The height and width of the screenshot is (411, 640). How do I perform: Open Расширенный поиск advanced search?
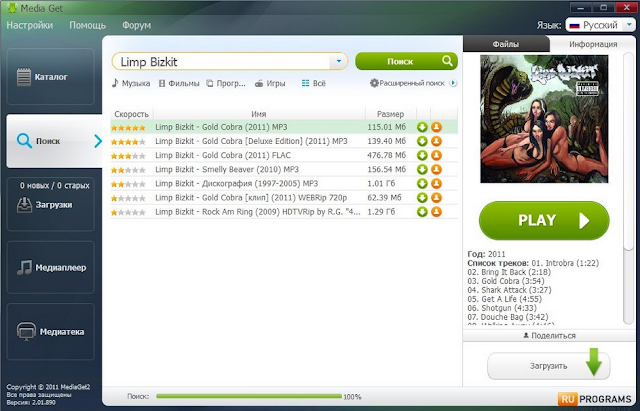click(x=413, y=83)
